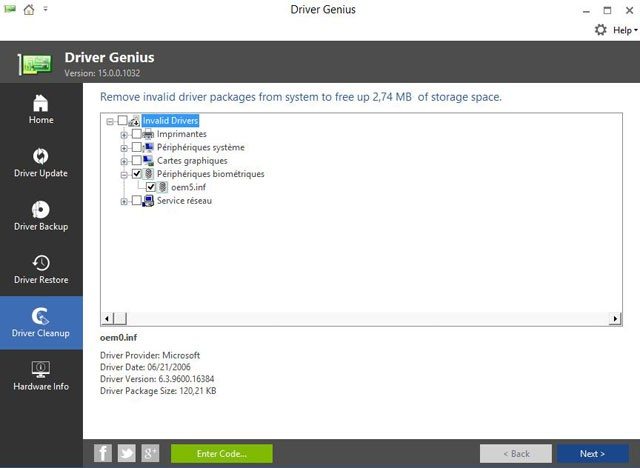Check the Service réseau checkbox
640x468 pixels.
pos(137,200)
